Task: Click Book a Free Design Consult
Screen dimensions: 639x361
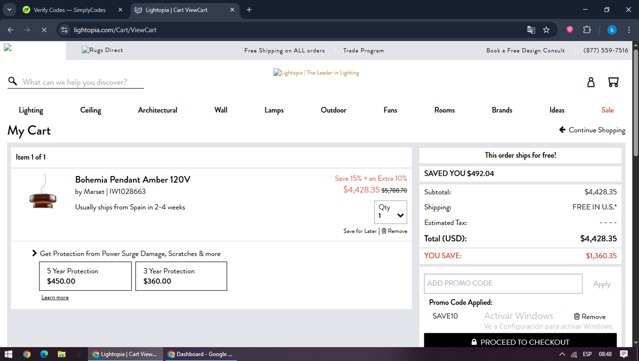Action: [525, 51]
